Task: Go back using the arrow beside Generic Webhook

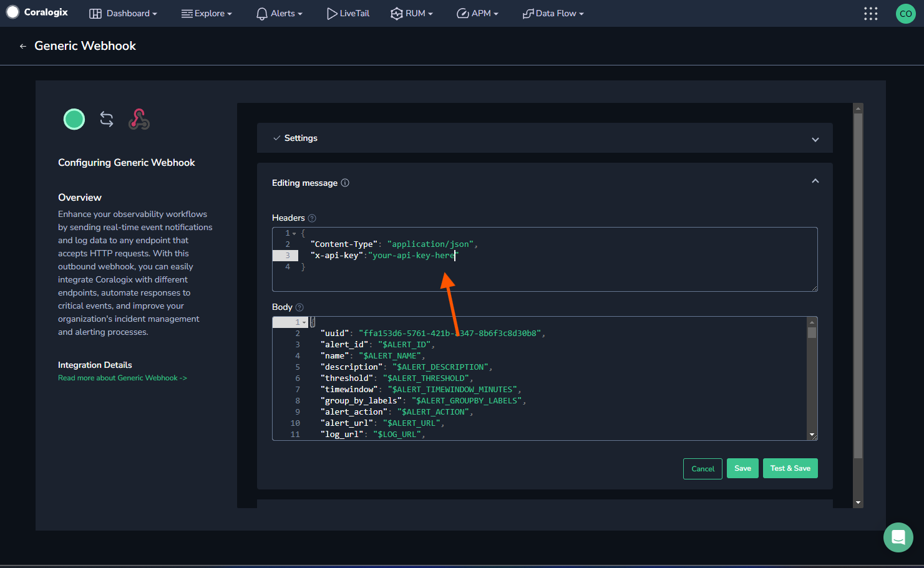Action: tap(23, 46)
